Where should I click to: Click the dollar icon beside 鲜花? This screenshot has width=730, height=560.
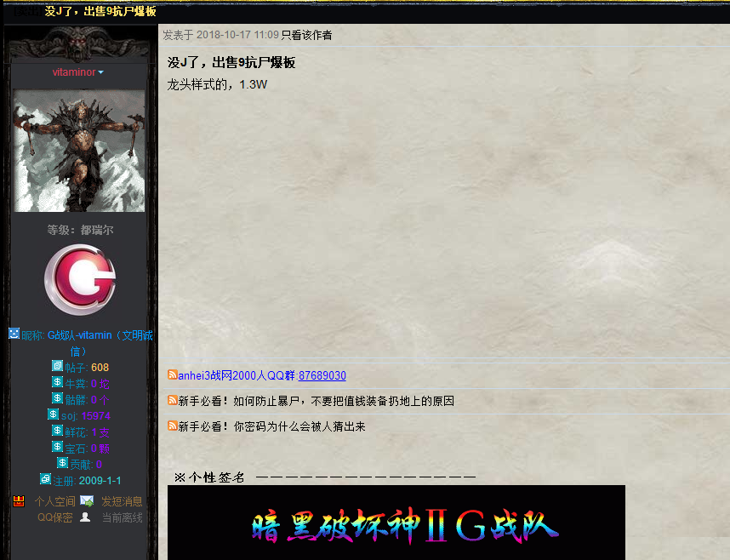coord(57,431)
